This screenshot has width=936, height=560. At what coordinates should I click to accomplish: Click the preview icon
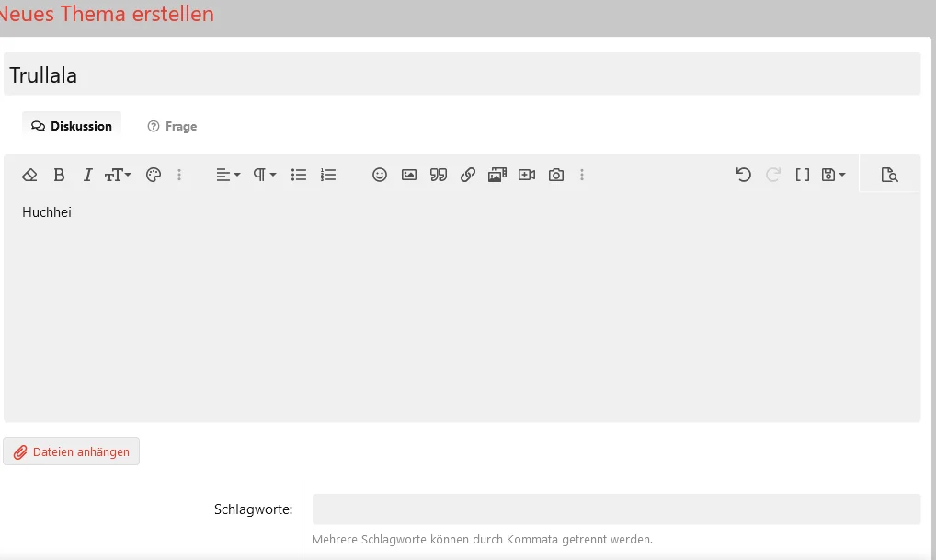click(889, 175)
